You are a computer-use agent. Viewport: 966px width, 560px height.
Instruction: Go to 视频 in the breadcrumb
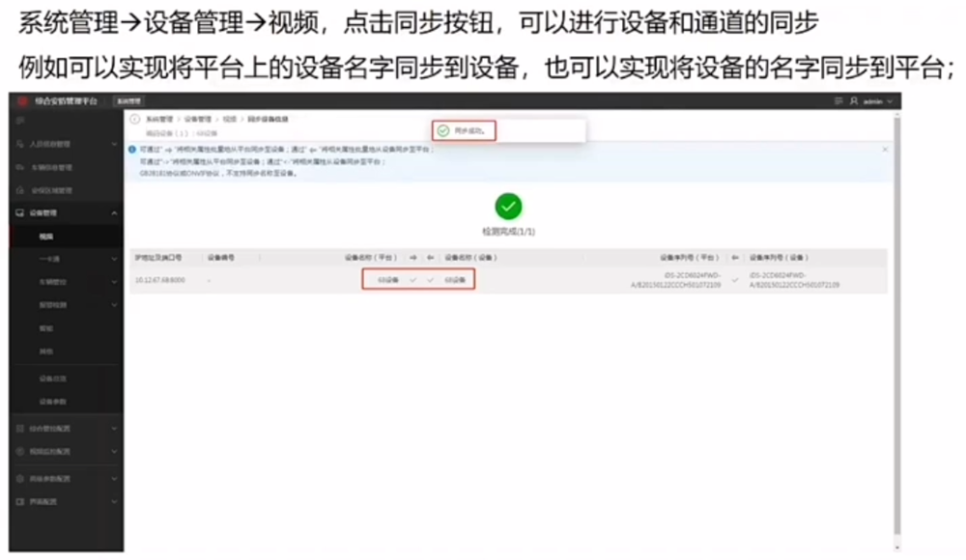click(229, 119)
